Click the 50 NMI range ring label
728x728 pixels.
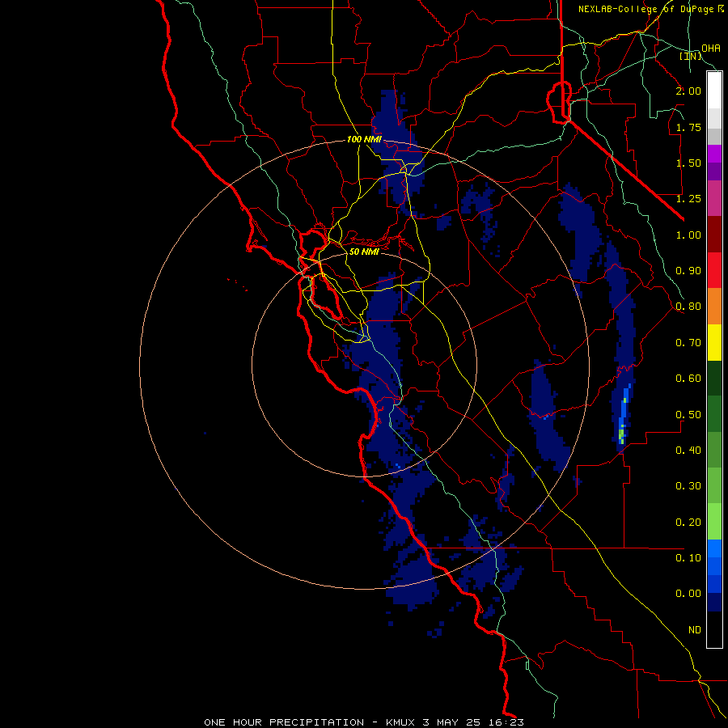(x=365, y=252)
